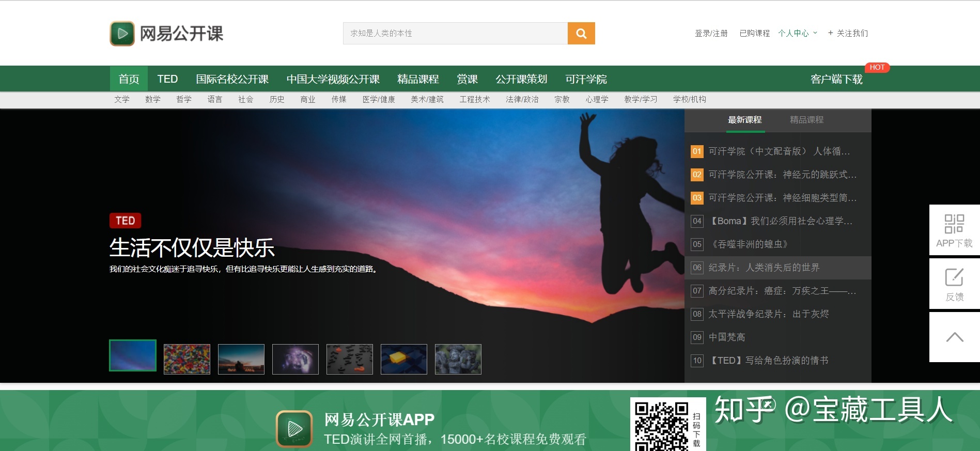
Task: Click the NetEase Open Course logo
Action: pyautogui.click(x=166, y=34)
